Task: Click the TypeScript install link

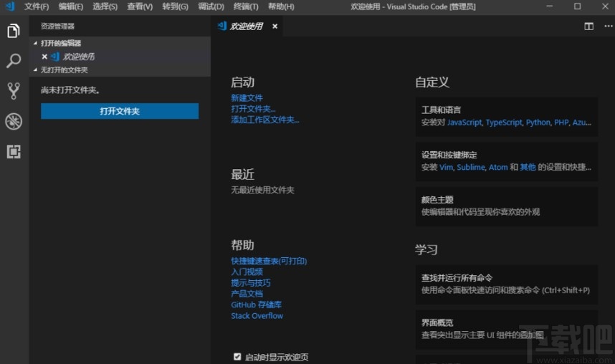Action: 504,123
